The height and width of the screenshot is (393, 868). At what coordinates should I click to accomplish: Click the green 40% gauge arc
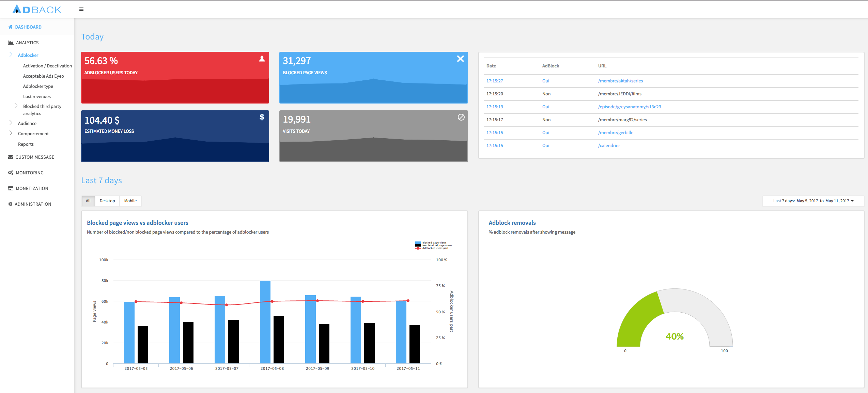(x=636, y=317)
